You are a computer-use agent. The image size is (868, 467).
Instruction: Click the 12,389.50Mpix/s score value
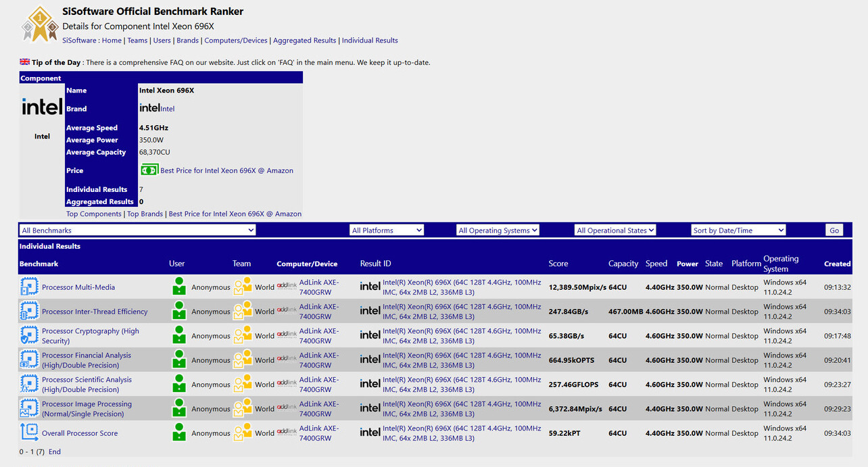pos(577,287)
